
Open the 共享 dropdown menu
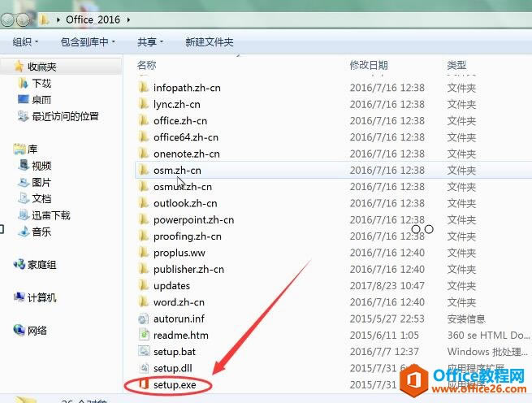150,42
